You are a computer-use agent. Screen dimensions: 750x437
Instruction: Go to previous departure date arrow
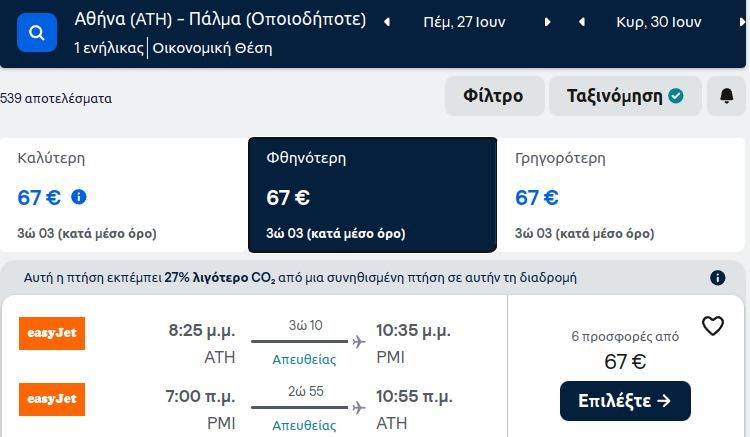[387, 22]
